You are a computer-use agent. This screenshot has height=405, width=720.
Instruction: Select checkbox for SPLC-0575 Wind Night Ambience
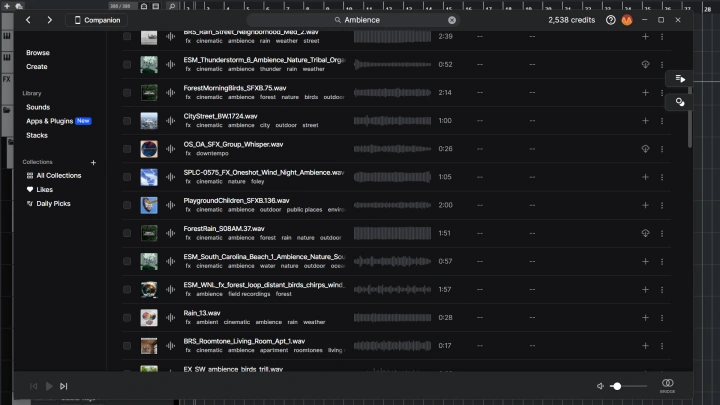pos(127,177)
